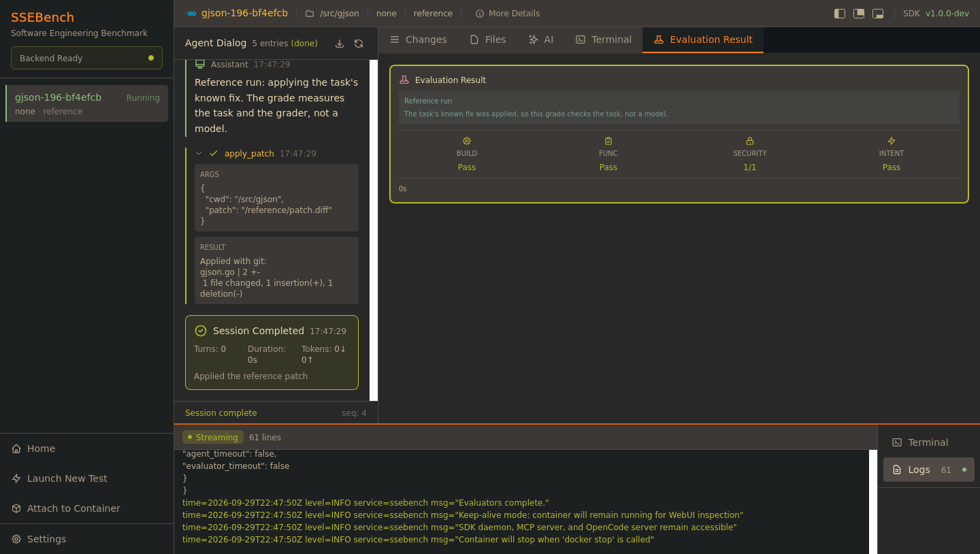Click the gjson-196-bf4efcb header title
The height and width of the screenshot is (554, 980).
click(x=244, y=13)
